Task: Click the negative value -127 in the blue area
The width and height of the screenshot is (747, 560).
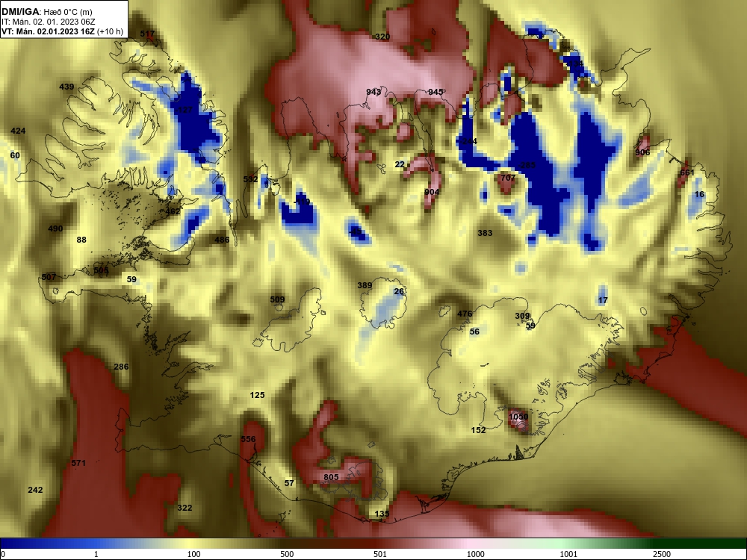Action: point(184,110)
